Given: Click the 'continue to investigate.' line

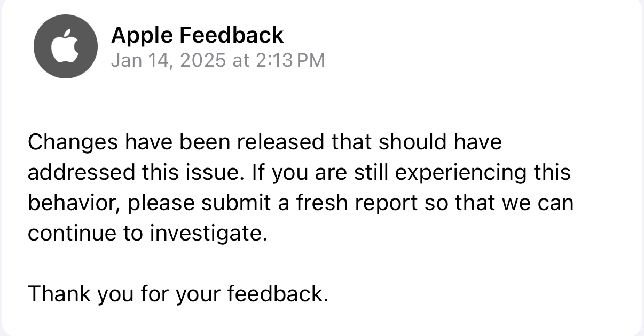Looking at the screenshot, I should (147, 234).
